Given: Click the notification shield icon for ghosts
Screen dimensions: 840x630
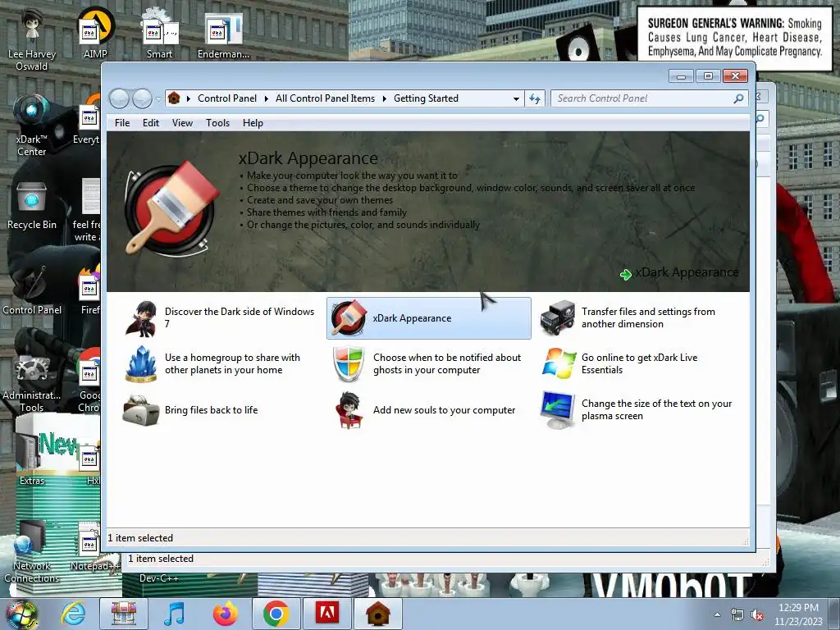Looking at the screenshot, I should click(349, 363).
